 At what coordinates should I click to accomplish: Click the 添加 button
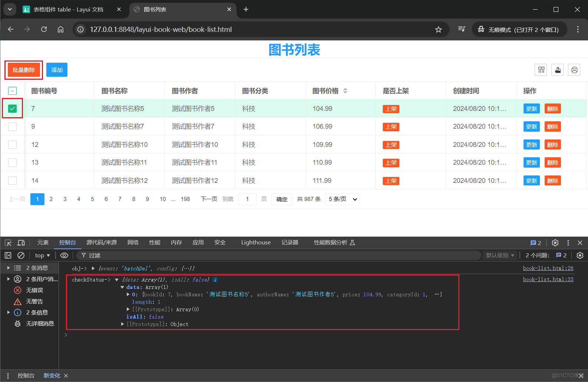(57, 70)
